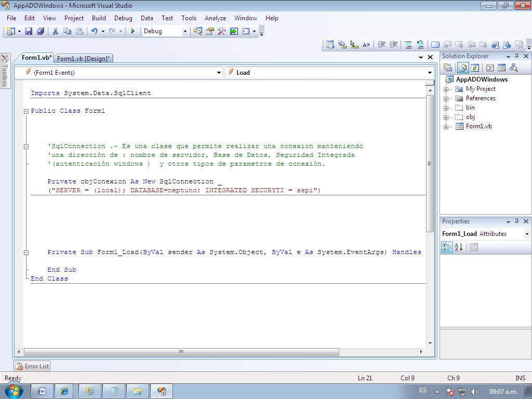This screenshot has height=399, width=532.
Task: Open the Analyze menu
Action: click(215, 18)
